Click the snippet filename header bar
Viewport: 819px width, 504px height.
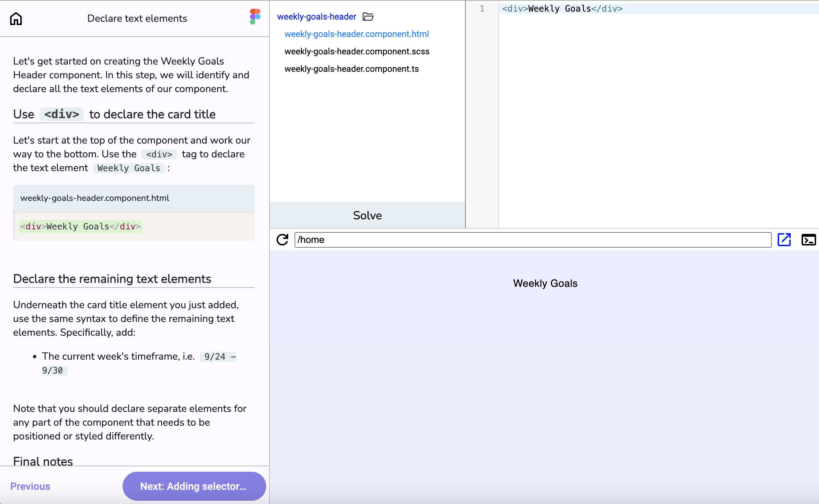[133, 198]
